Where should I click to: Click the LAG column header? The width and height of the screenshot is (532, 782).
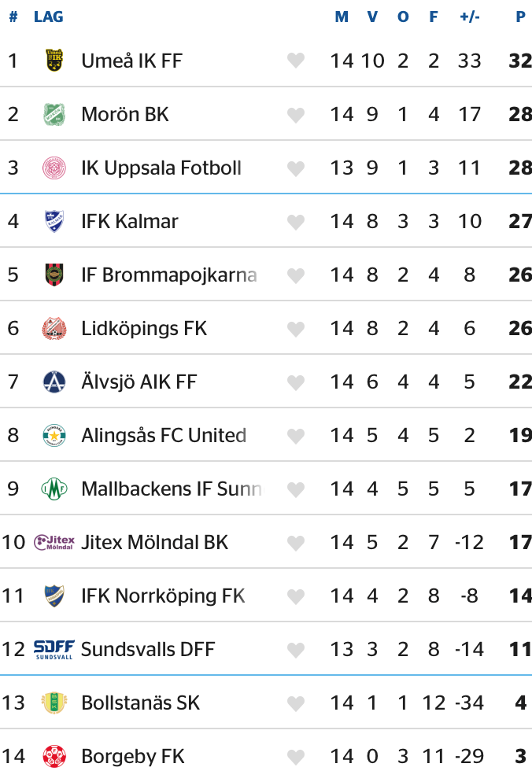click(x=49, y=17)
